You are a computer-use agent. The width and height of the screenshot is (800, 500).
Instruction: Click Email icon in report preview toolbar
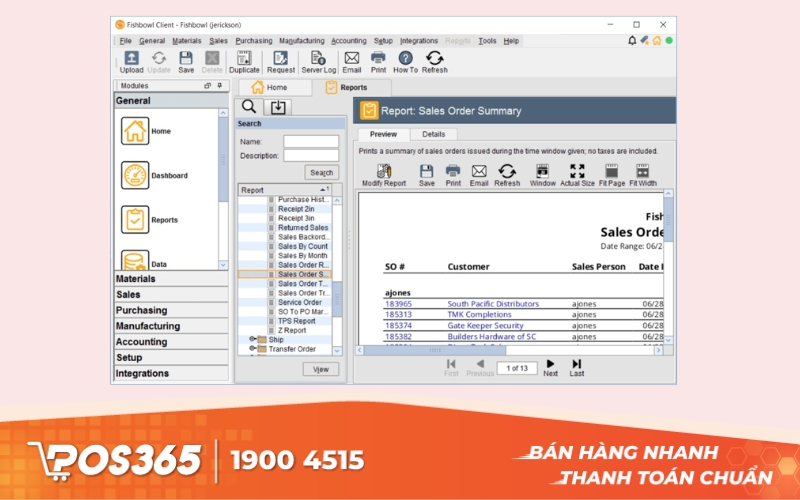pos(479,171)
